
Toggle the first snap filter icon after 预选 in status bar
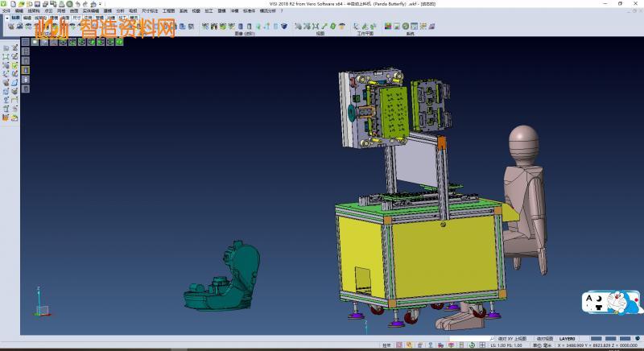398,345
